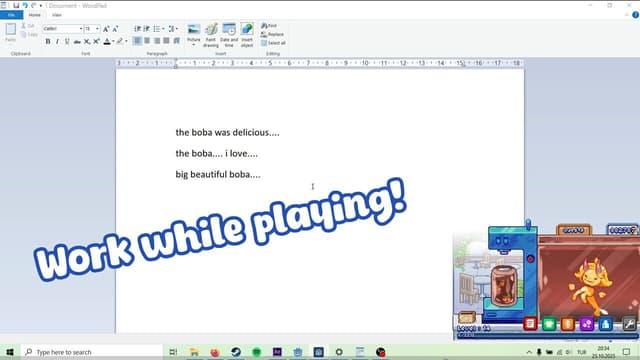This screenshot has width=640, height=360.
Task: Click the Windows taskbar search box
Action: tap(92, 352)
